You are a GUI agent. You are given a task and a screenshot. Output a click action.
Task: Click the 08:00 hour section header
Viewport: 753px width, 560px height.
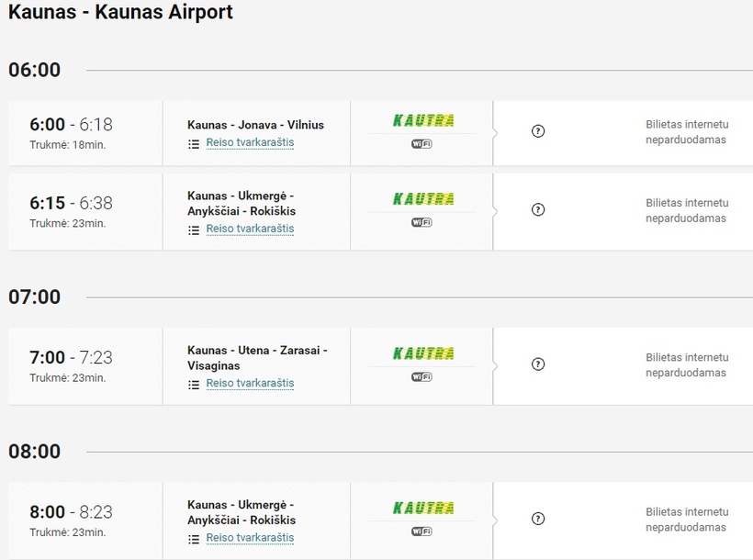click(x=34, y=452)
